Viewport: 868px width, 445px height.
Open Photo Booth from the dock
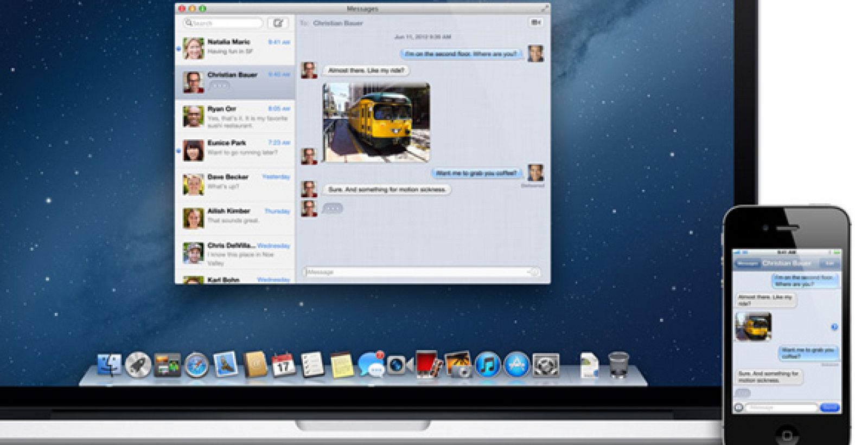pos(428,365)
